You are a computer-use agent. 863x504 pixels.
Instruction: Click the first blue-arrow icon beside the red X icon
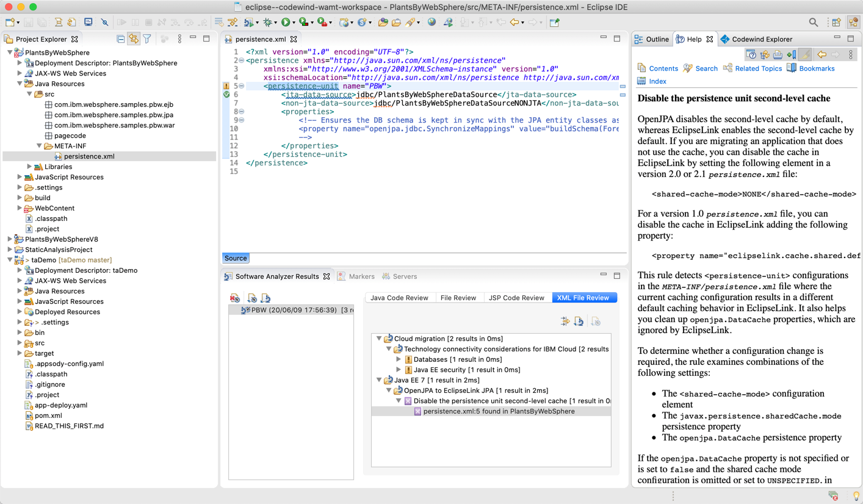[x=252, y=298]
